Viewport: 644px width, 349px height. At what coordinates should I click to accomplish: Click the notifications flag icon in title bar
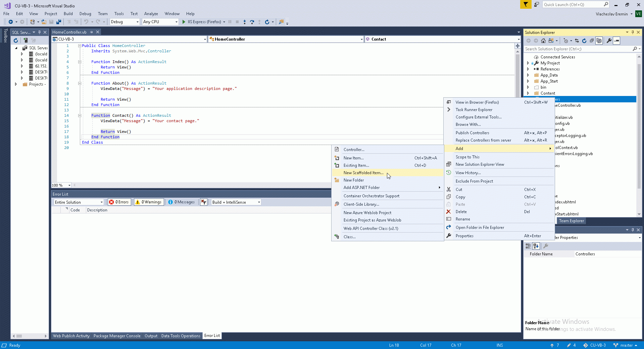pos(526,4)
